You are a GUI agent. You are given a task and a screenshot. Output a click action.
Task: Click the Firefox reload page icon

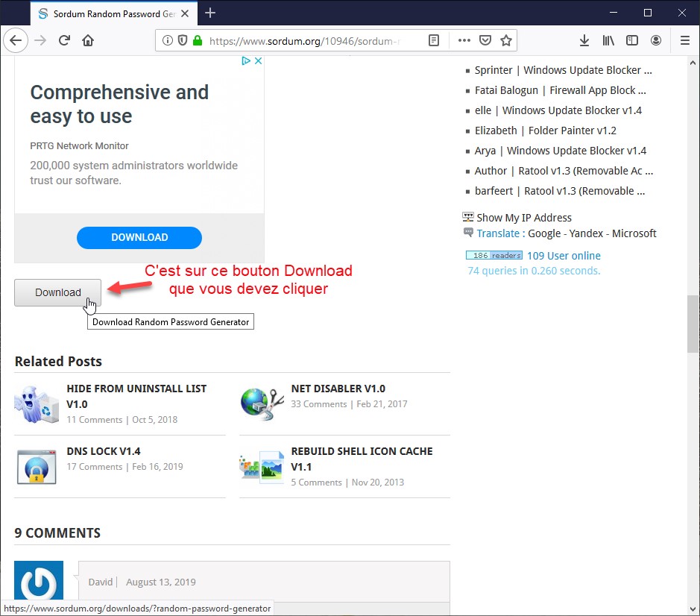point(65,40)
